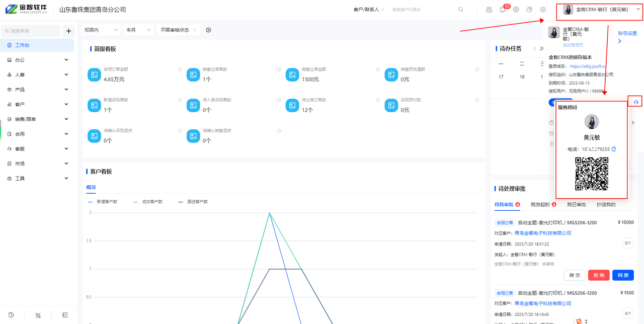Toggle 新增客户数 series in chart legend
This screenshot has width=644, height=324.
[103, 202]
